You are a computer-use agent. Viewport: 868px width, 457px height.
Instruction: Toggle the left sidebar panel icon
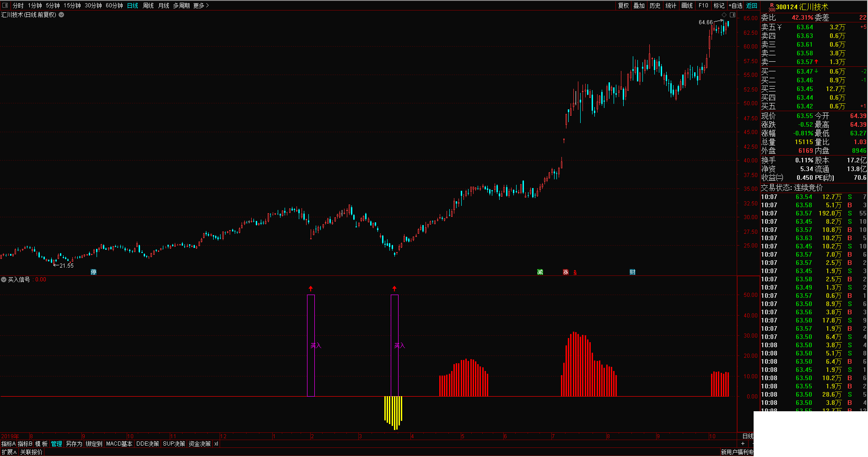(5, 5)
